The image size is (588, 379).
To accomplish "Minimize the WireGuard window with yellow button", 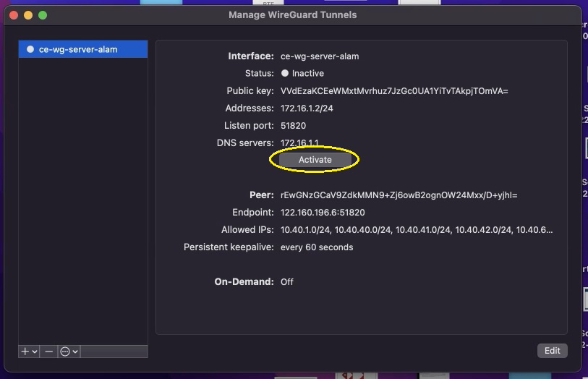I will (28, 15).
